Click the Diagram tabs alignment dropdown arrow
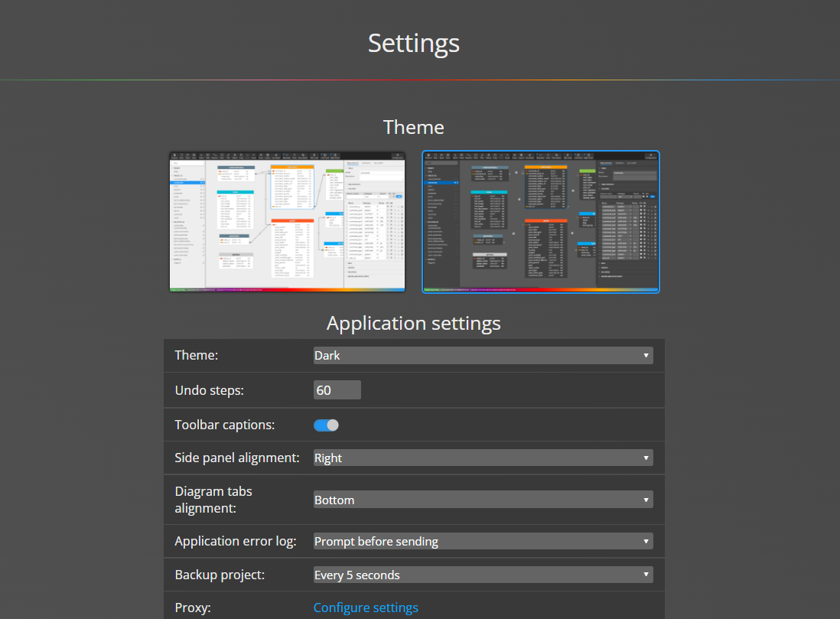This screenshot has height=619, width=840. click(x=646, y=499)
